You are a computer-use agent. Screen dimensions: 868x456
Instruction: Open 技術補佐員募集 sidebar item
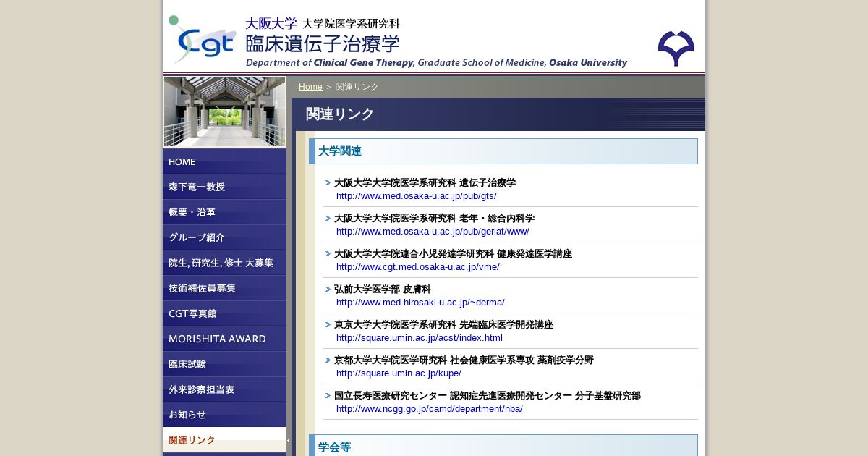pos(224,288)
